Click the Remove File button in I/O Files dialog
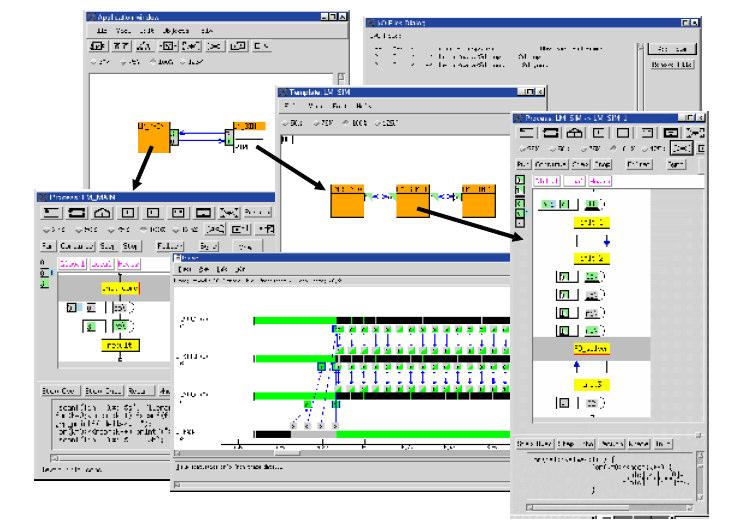Image resolution: width=739 pixels, height=527 pixels. [672, 64]
